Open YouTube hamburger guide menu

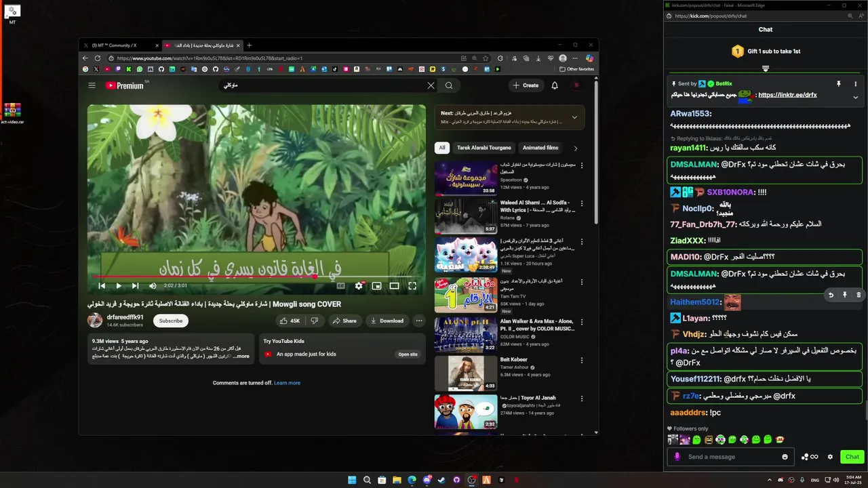coord(92,85)
